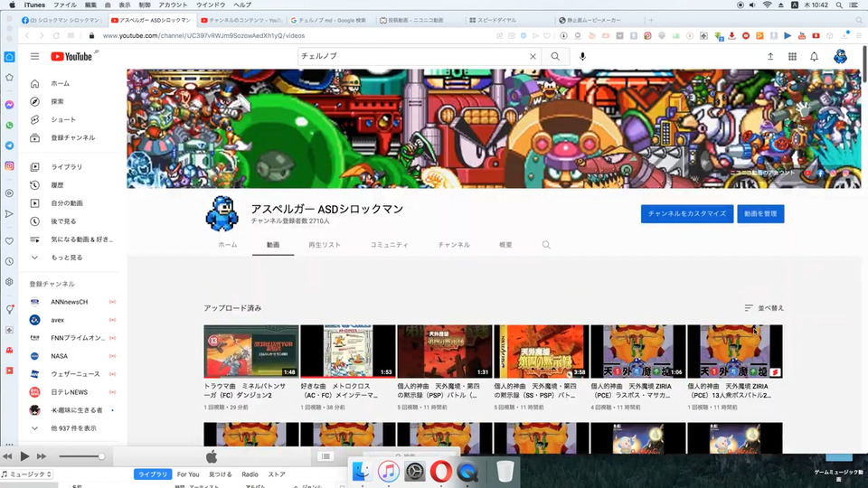Click the browser address bar URL
This screenshot has width=868, height=488.
pos(203,35)
